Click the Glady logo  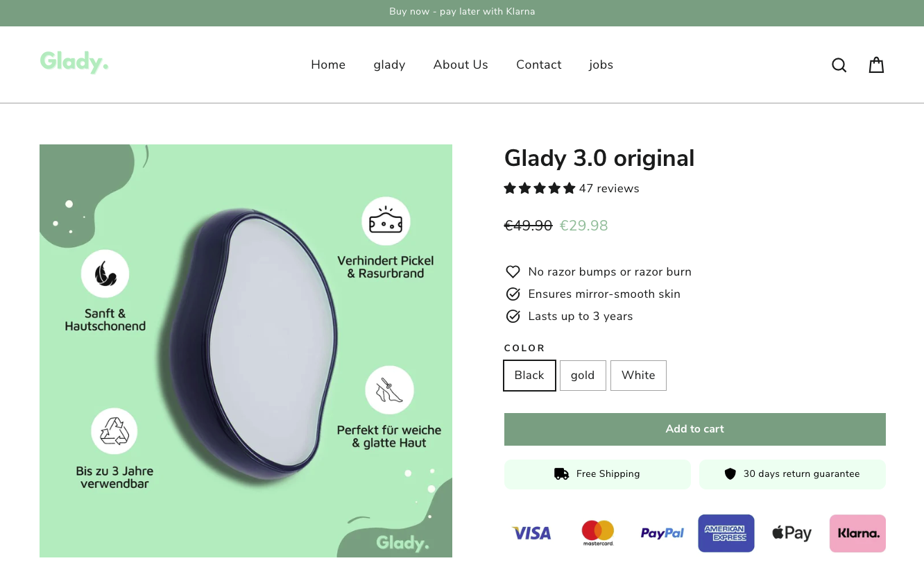pos(74,62)
